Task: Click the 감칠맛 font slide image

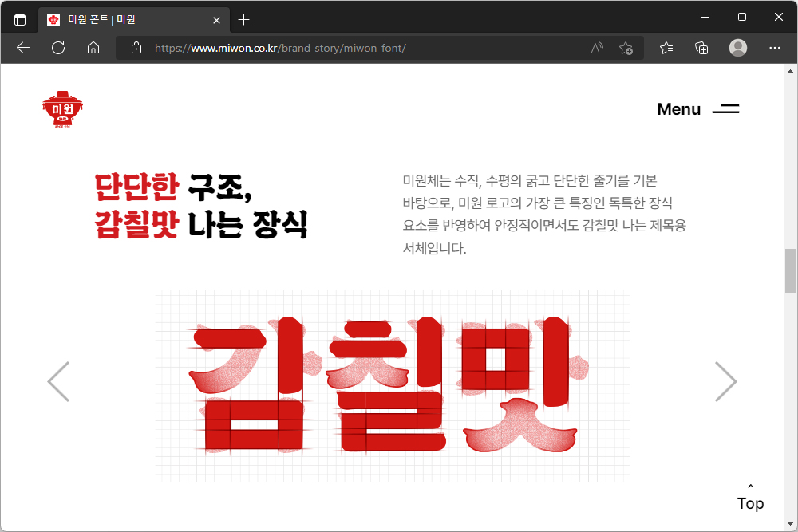Action: pos(393,385)
